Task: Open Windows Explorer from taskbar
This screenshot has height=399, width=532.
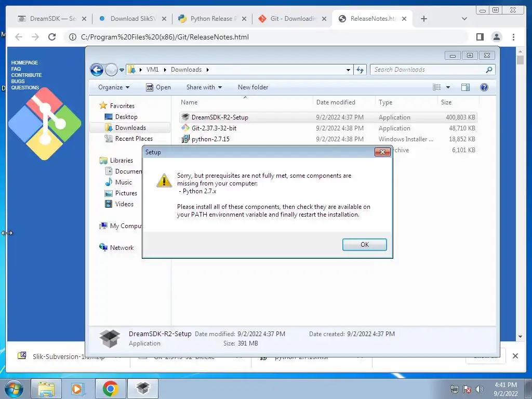Action: [46, 389]
